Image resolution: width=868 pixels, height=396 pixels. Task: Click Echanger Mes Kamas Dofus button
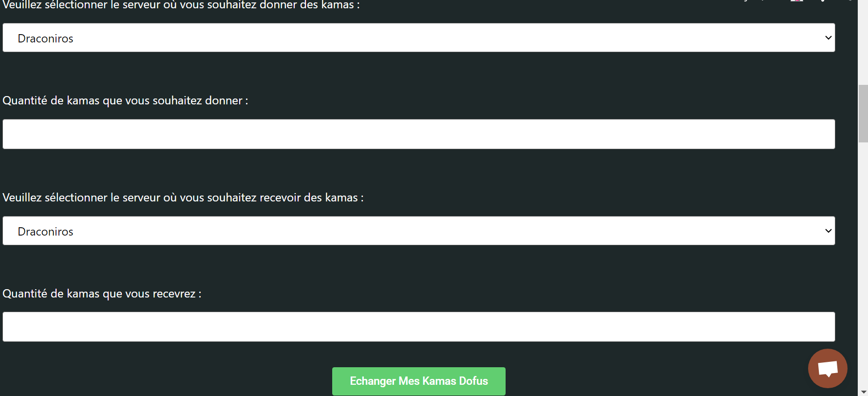click(x=419, y=381)
